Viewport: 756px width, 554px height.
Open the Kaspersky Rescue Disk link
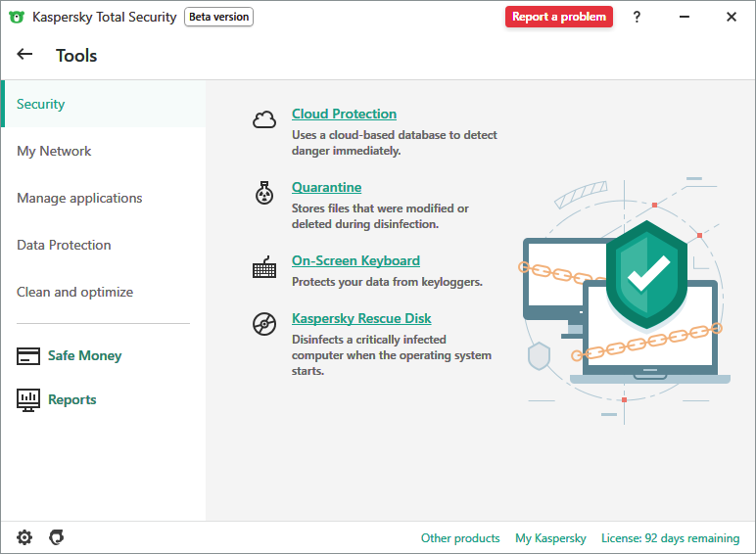361,318
